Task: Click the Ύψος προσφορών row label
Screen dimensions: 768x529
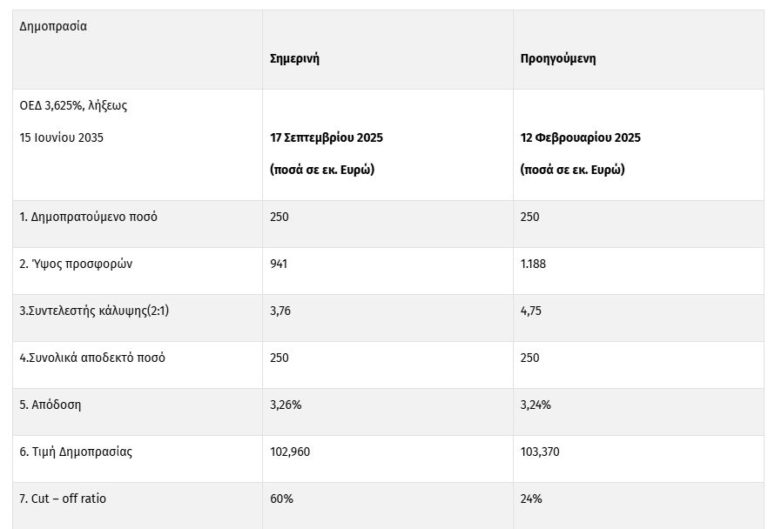Action: 77,264
